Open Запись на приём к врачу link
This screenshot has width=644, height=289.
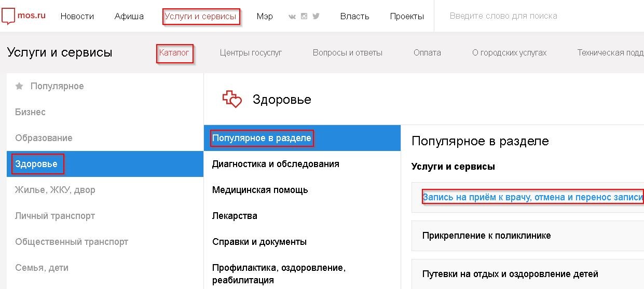click(533, 197)
